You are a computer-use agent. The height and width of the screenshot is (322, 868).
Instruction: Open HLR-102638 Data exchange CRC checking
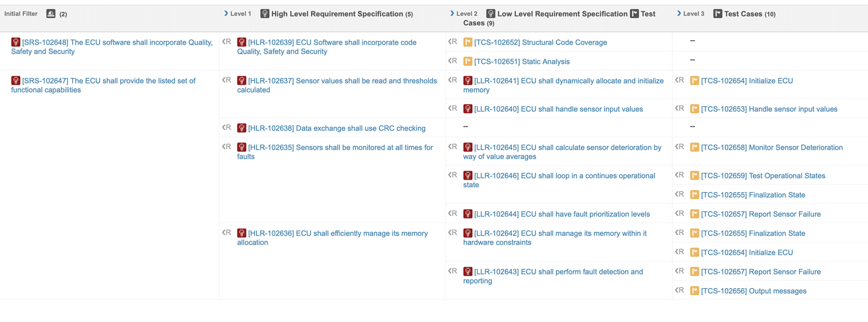click(x=337, y=128)
